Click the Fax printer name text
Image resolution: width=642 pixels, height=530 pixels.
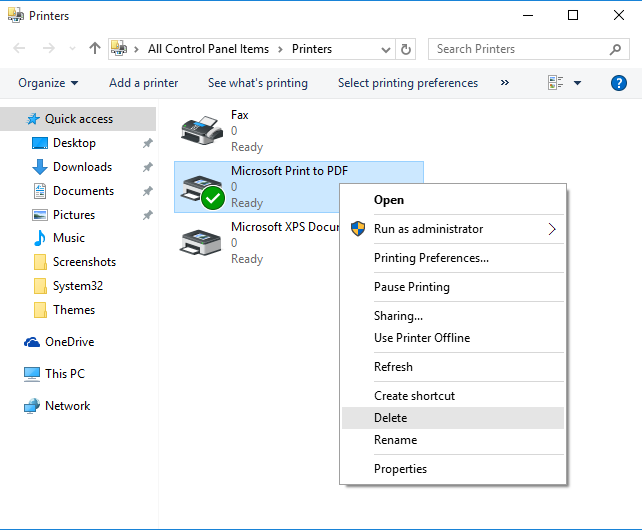[240, 115]
